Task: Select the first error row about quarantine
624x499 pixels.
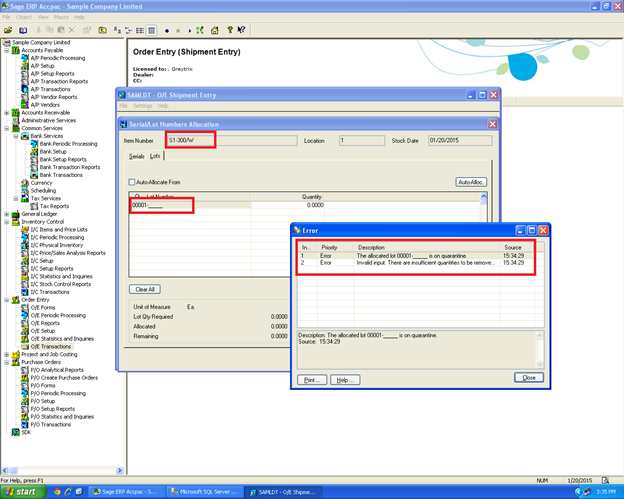Action: tap(415, 255)
